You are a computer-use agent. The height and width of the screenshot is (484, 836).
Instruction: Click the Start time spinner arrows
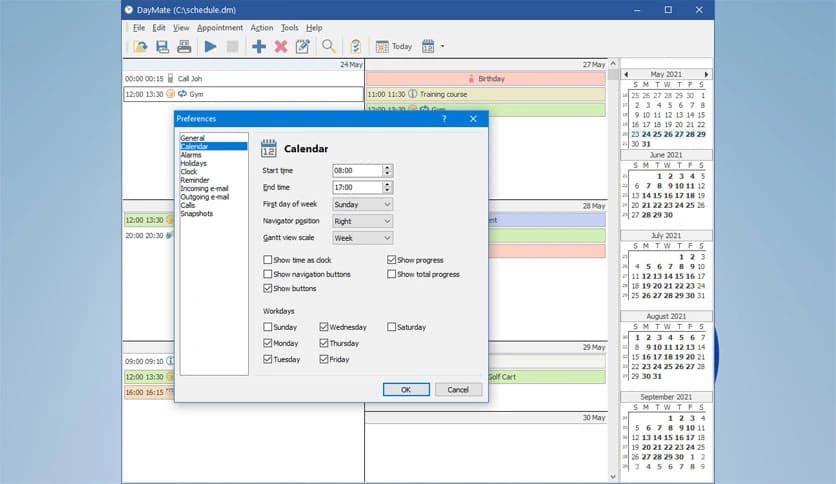click(x=388, y=171)
